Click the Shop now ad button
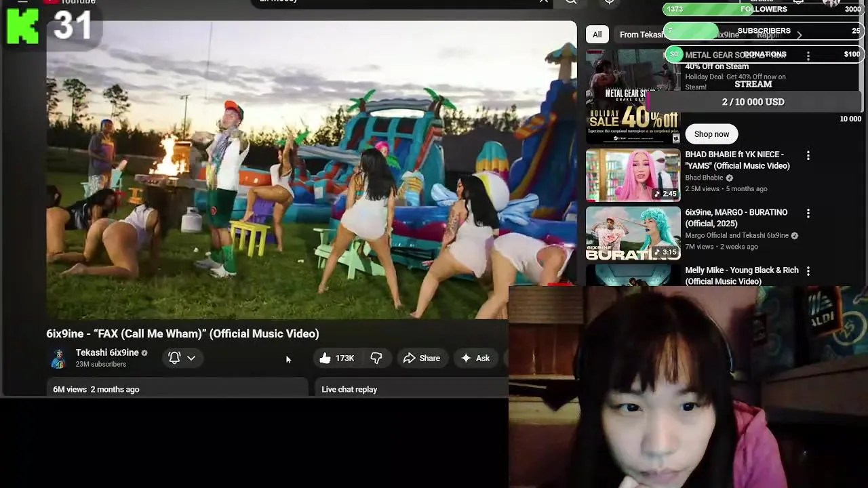 tap(711, 134)
